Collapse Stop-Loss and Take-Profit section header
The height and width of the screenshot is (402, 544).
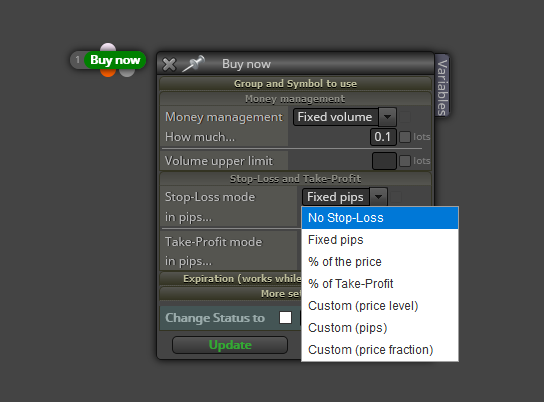pyautogui.click(x=295, y=179)
